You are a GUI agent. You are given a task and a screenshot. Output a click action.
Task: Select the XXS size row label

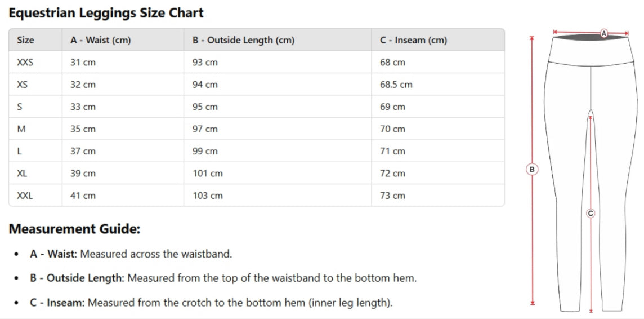[25, 62]
